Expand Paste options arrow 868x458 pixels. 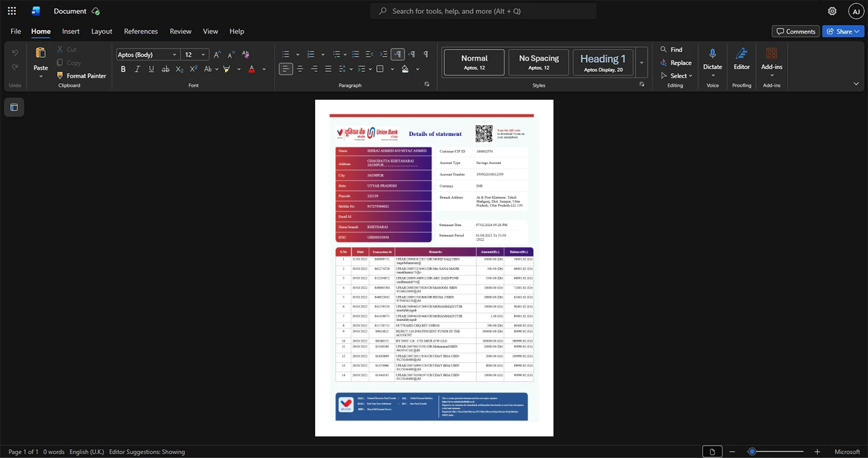pyautogui.click(x=41, y=76)
